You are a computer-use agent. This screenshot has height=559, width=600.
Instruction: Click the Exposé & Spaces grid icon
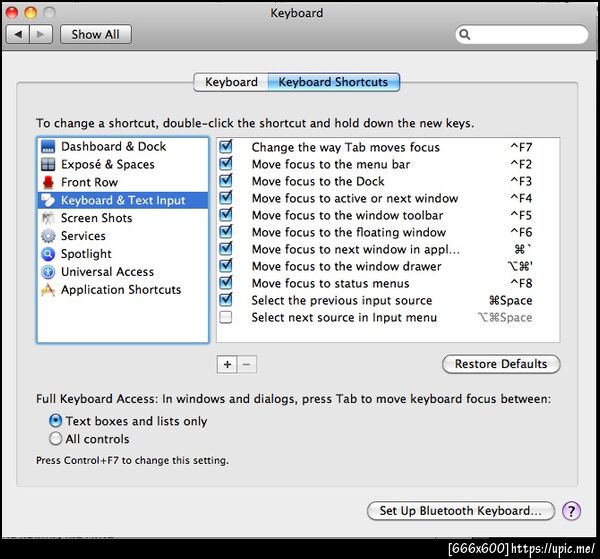48,165
